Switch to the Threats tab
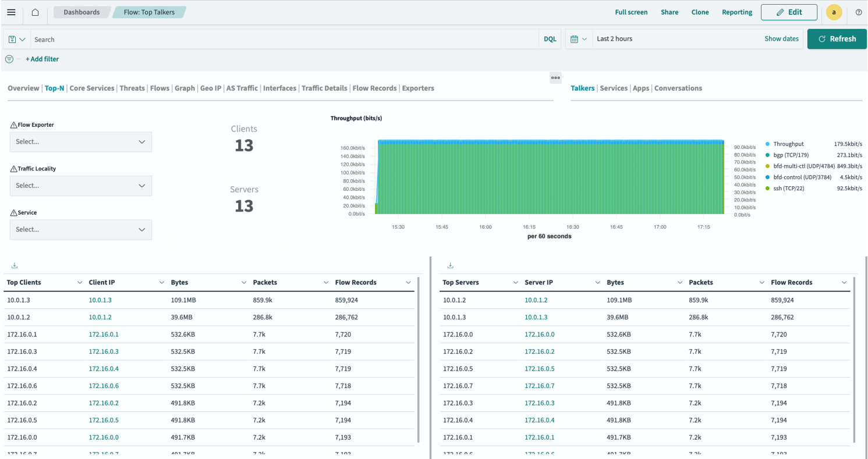The image size is (868, 459). tap(132, 88)
